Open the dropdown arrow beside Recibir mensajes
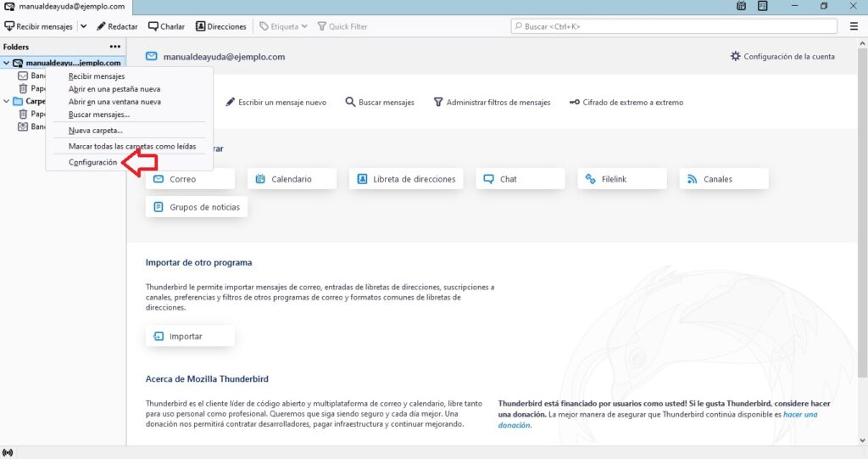 [84, 26]
